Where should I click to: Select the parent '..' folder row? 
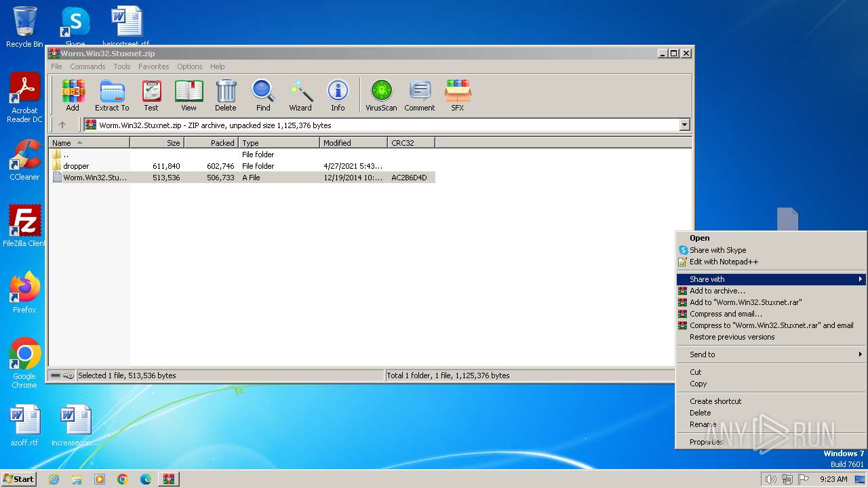point(241,155)
